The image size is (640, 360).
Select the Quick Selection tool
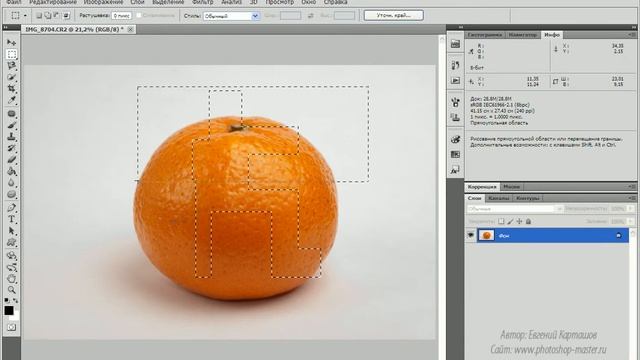[11, 77]
